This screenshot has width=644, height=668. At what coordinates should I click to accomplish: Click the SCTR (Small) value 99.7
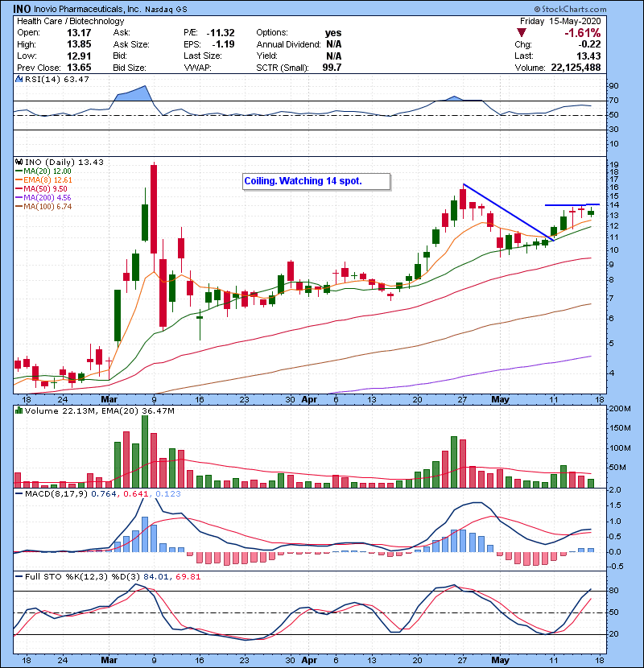pyautogui.click(x=332, y=68)
